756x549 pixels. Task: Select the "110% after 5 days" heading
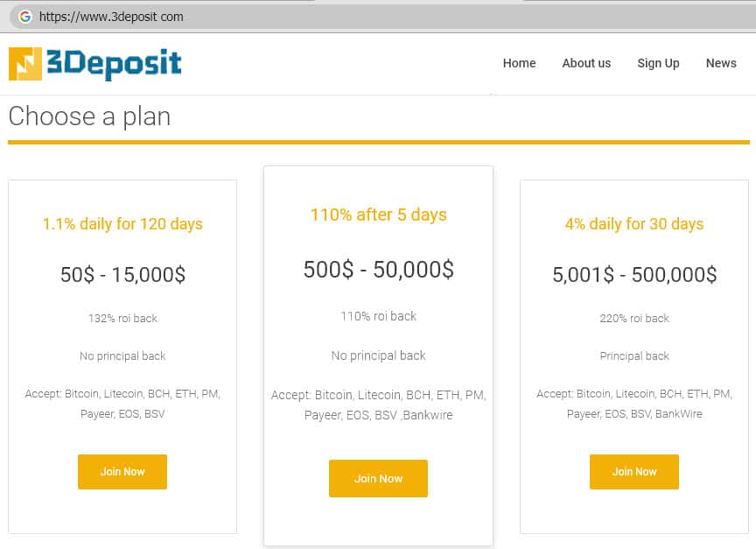pyautogui.click(x=378, y=215)
